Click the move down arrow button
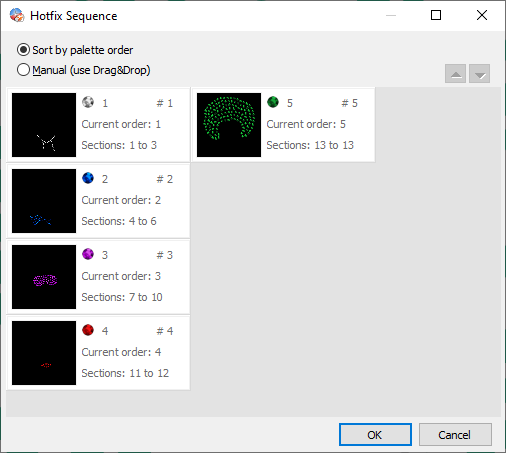Viewport: 506px width, 453px height. click(479, 74)
